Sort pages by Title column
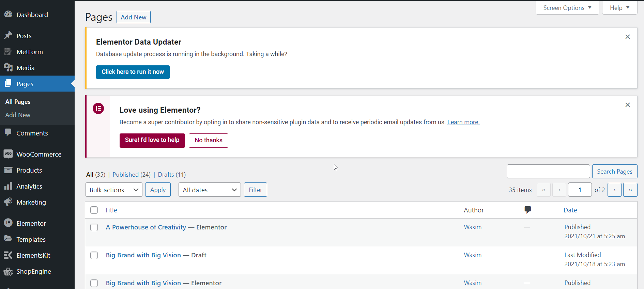Viewport: 644px width, 289px height. tap(111, 210)
